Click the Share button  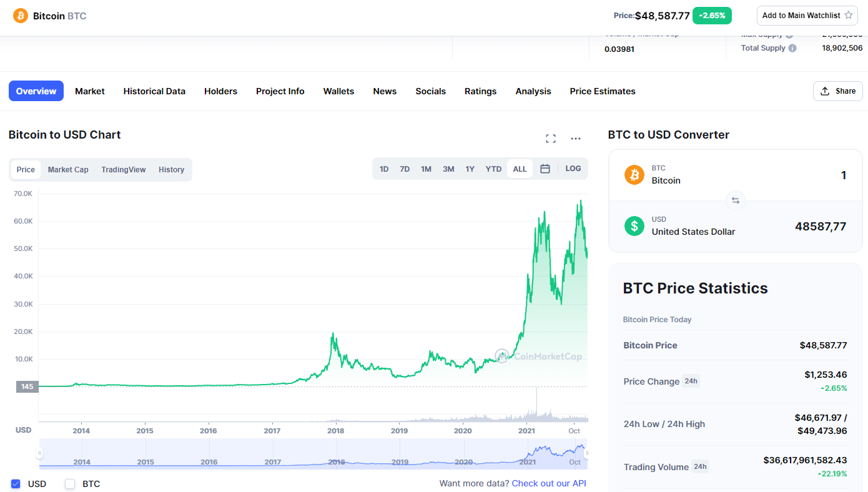[x=838, y=91]
